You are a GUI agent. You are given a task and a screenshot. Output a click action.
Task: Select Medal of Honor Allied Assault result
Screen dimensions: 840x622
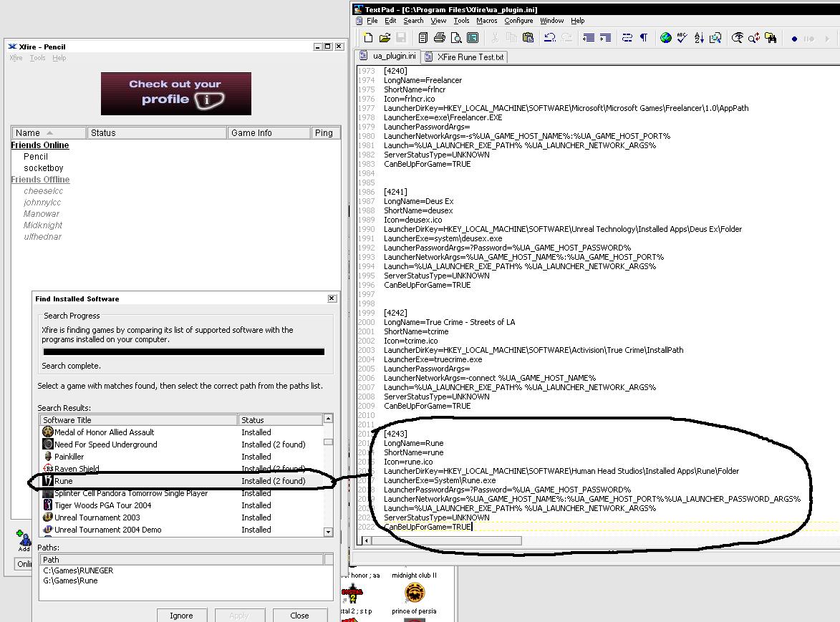[182, 432]
